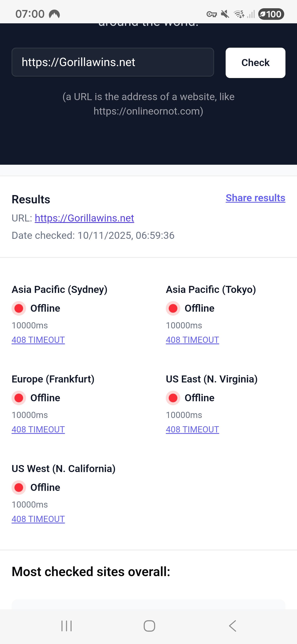Tap N. California's red offline status icon
Screen dimensions: 297x644
19,487
